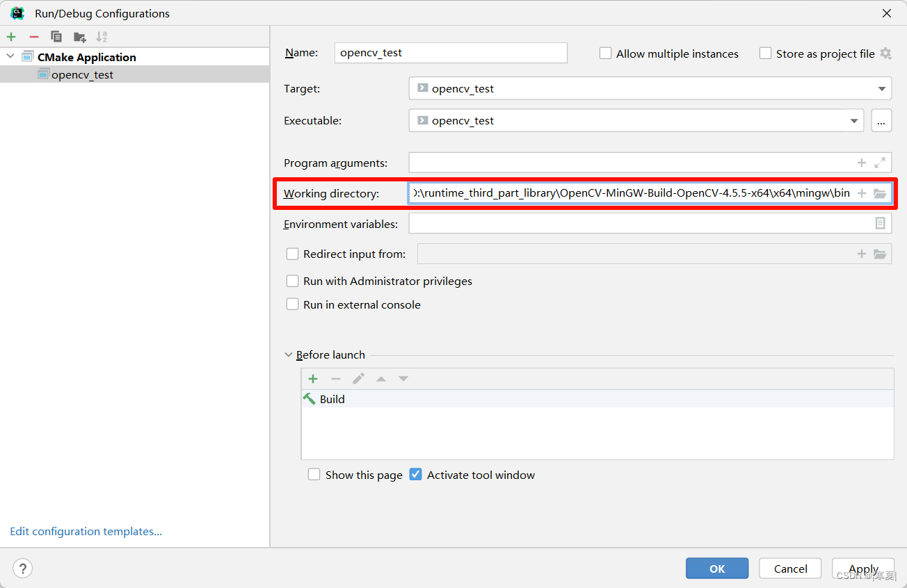Focus the Name input field
The width and height of the screenshot is (907, 588).
(451, 53)
